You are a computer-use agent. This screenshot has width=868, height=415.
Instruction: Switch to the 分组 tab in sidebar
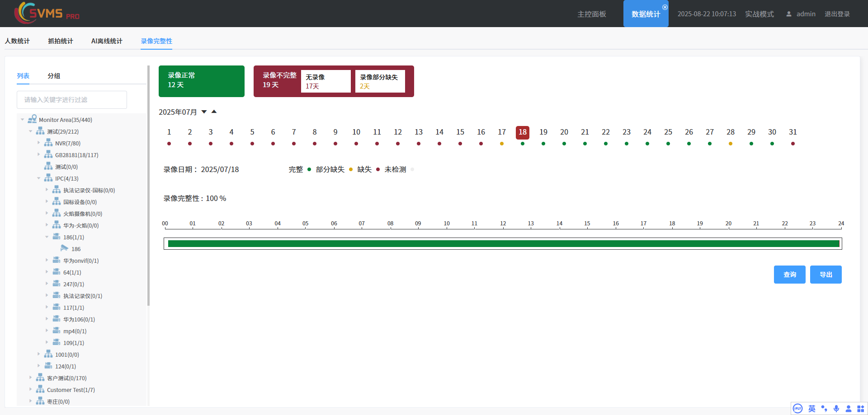tap(54, 76)
